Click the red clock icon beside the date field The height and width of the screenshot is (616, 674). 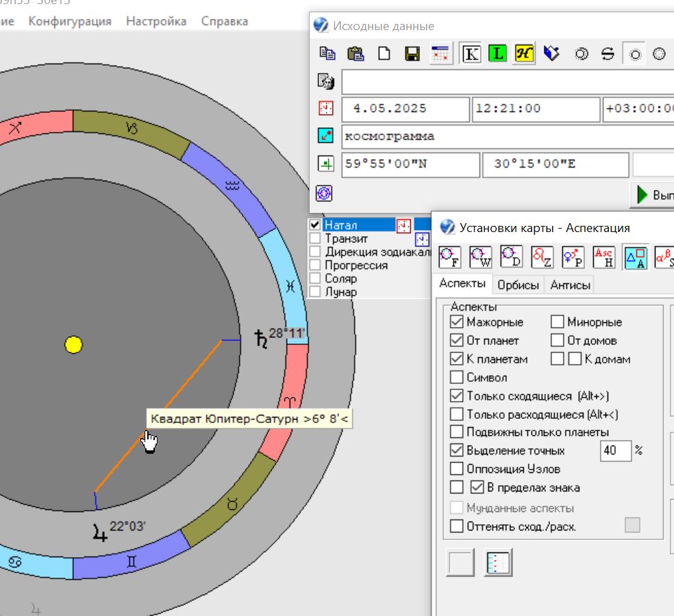click(x=326, y=108)
